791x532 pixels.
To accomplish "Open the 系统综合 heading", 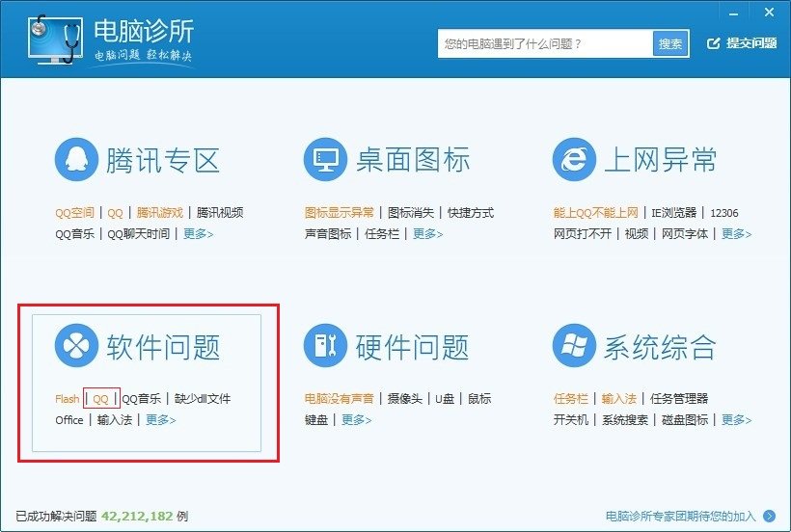I will [660, 347].
